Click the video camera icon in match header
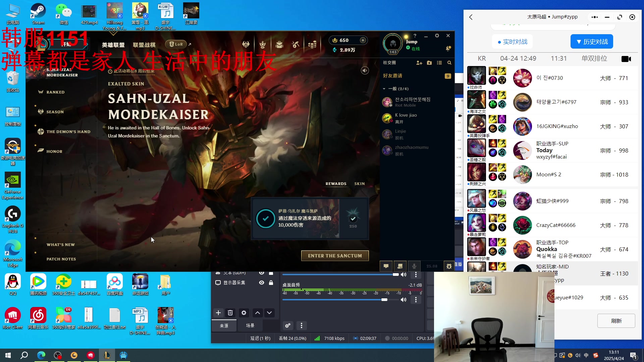The image size is (644, 362). click(626, 59)
